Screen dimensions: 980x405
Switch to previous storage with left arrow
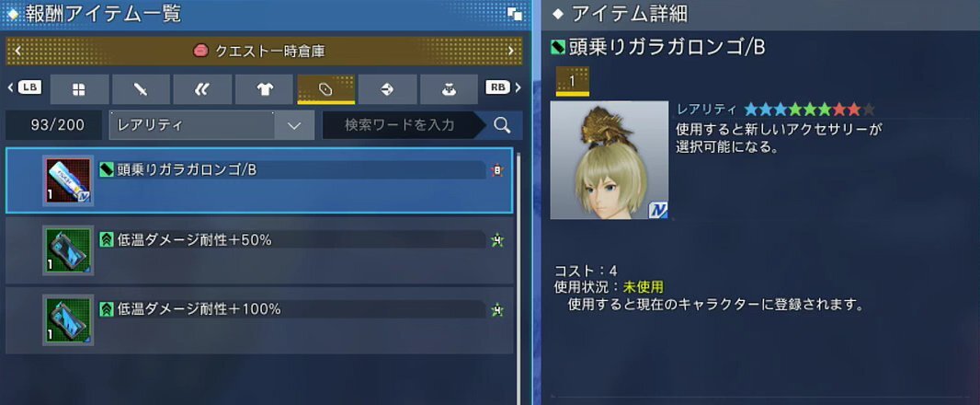[17, 52]
